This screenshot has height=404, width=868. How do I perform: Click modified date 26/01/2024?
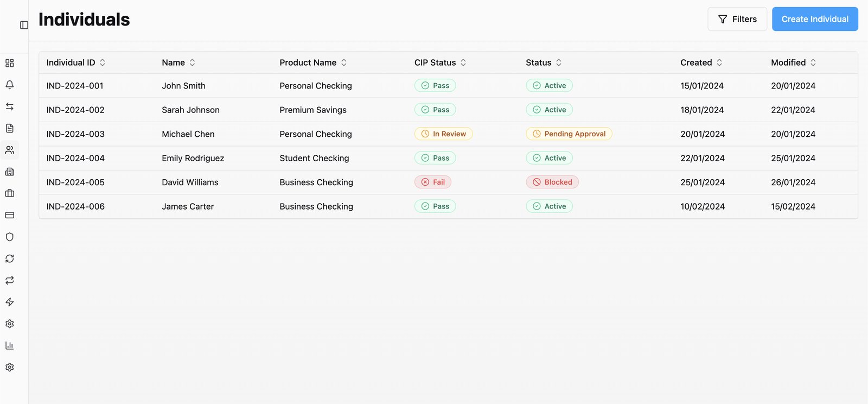[793, 182]
